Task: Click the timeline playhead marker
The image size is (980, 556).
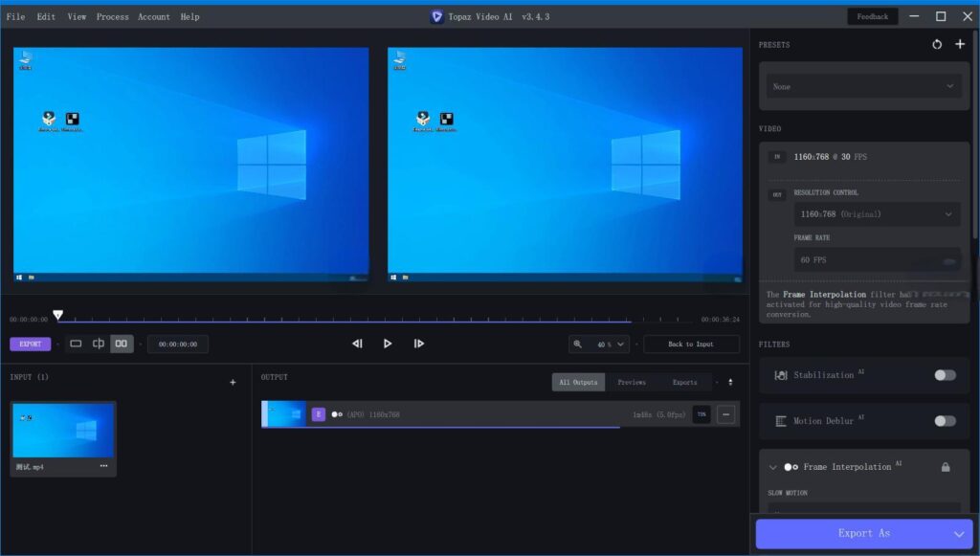Action: click(59, 314)
